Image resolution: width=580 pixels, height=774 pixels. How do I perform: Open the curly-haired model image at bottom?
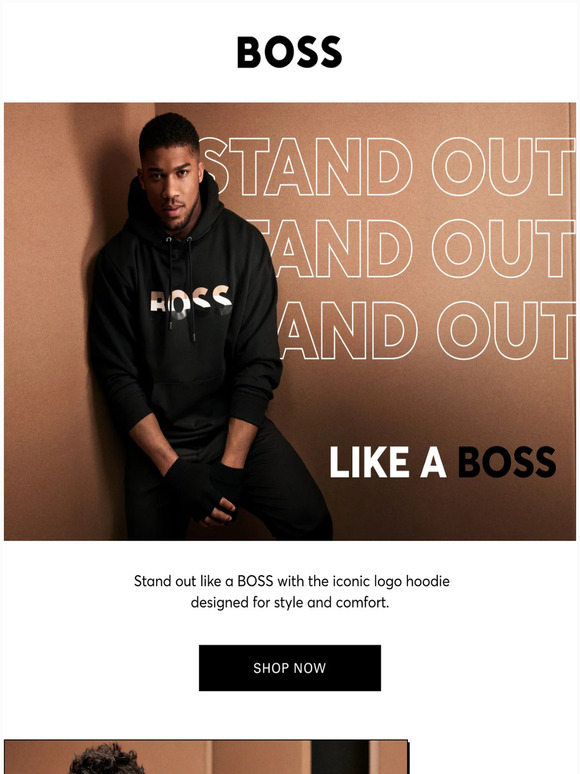tap(206, 757)
